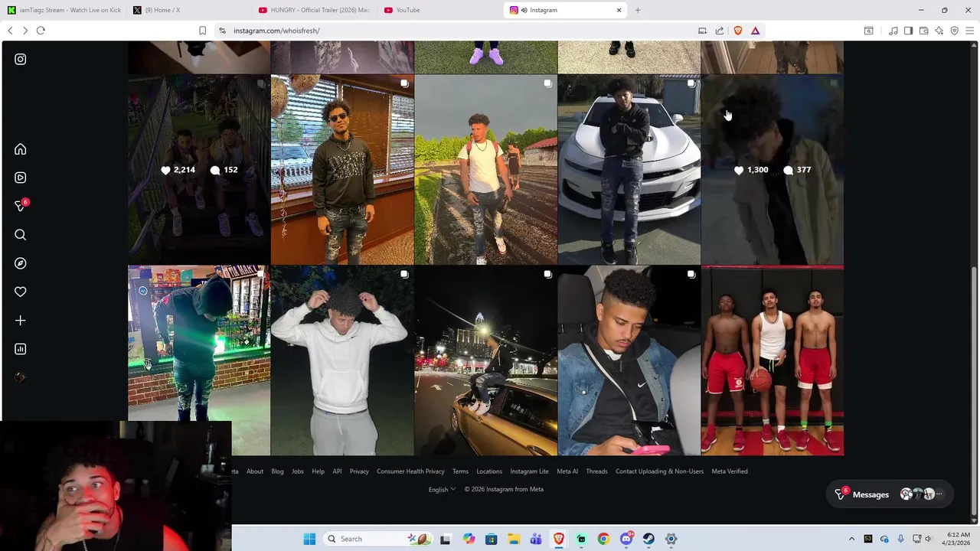
Task: Open Steam from the taskbar
Action: coord(648,539)
